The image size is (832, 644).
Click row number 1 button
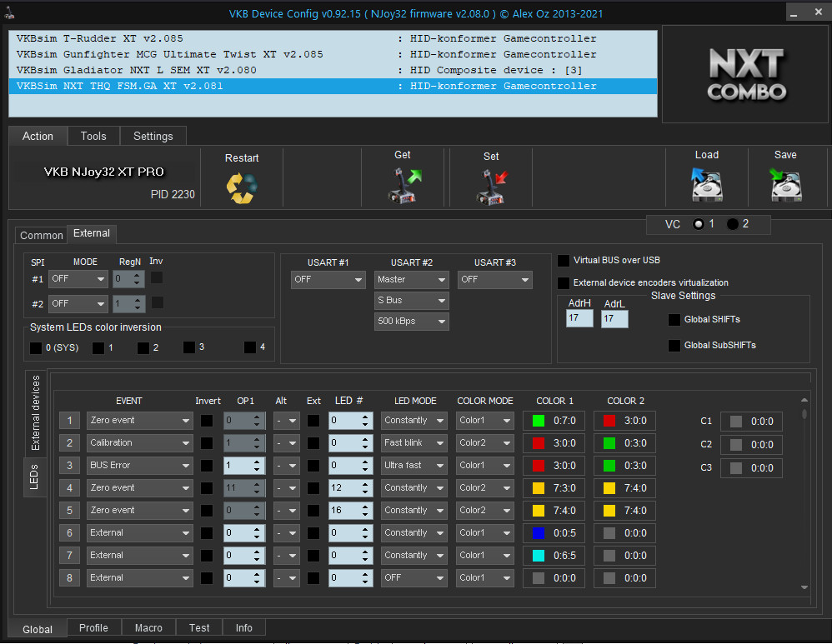coord(69,421)
